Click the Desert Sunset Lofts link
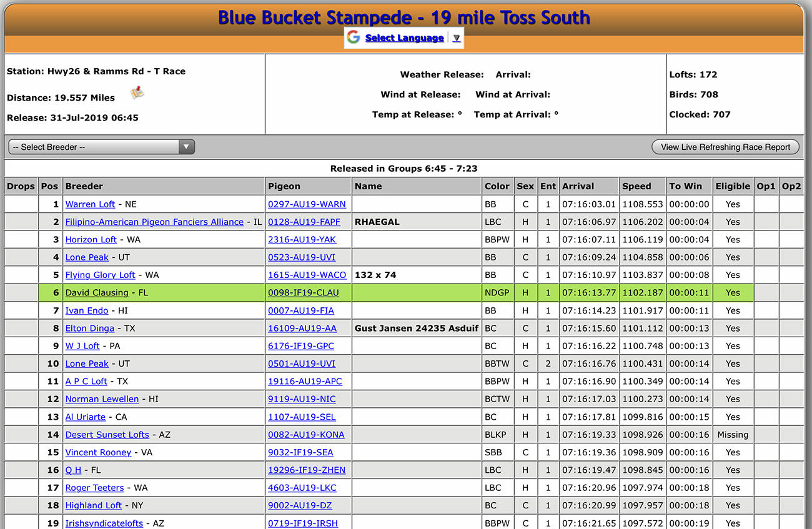The height and width of the screenshot is (529, 812). [x=107, y=435]
